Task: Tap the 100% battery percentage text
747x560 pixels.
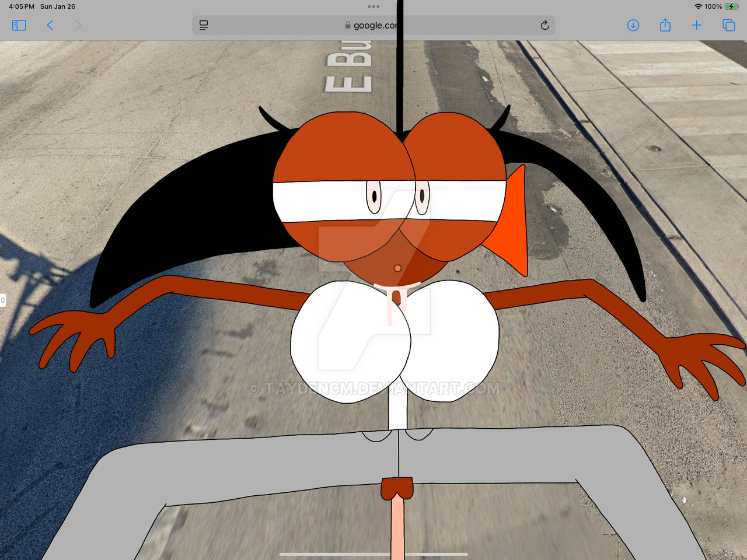Action: (x=713, y=6)
